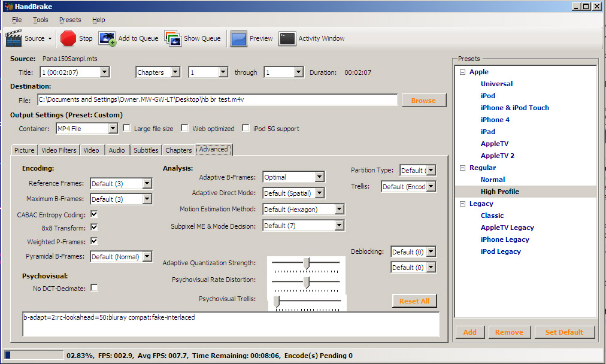606x364 pixels.
Task: Open the Help menu
Action: pyautogui.click(x=99, y=20)
